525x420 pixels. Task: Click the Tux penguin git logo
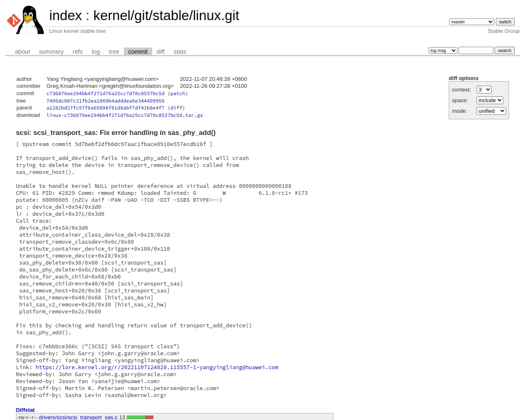25,20
